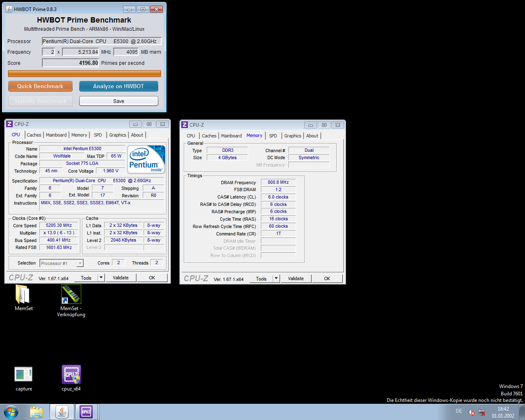The width and height of the screenshot is (525, 420).
Task: Select CPU tab in right CPU-Z window
Action: (191, 136)
